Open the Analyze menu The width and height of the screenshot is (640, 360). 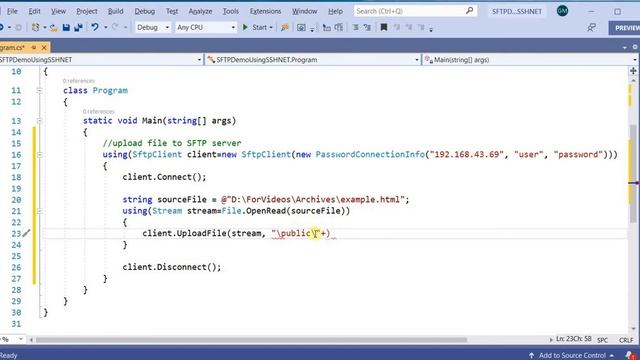tap(200, 11)
